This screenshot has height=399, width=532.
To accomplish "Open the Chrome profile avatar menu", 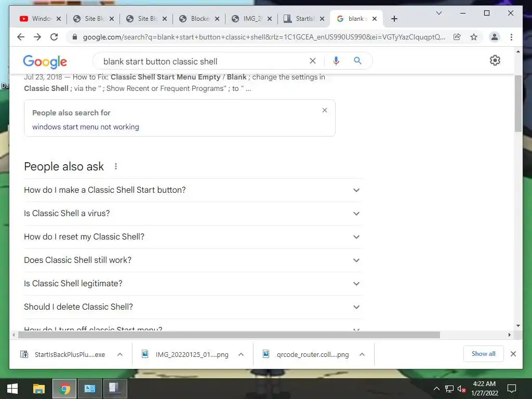I will (x=495, y=37).
